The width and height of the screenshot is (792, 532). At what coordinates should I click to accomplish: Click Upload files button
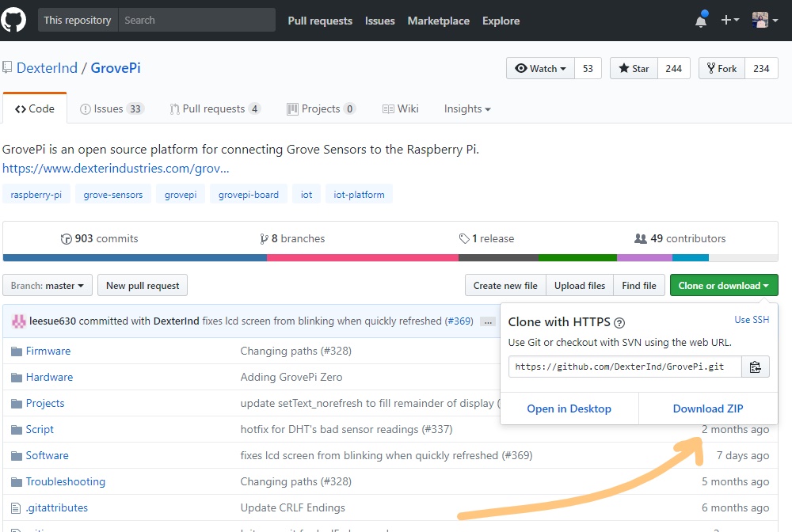coord(580,286)
